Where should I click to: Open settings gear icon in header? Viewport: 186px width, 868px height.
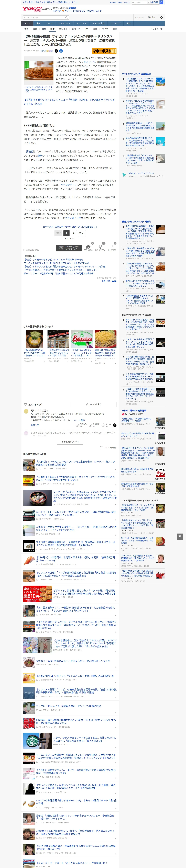161,17
